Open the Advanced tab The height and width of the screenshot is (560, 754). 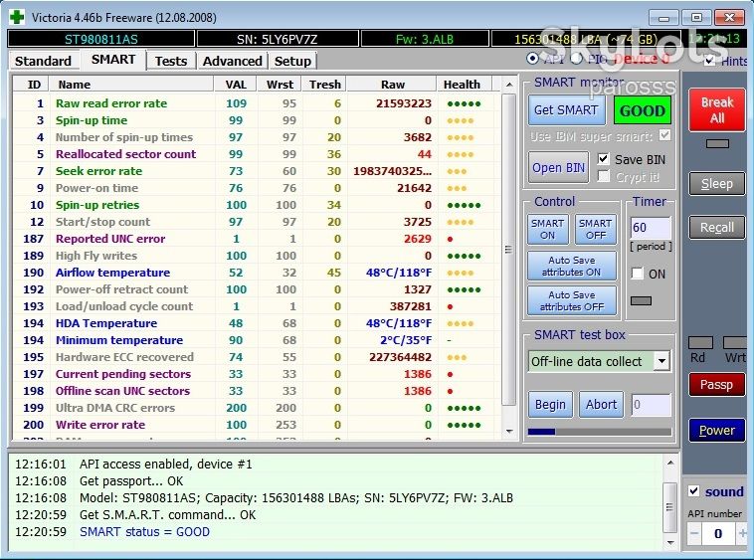(x=232, y=61)
